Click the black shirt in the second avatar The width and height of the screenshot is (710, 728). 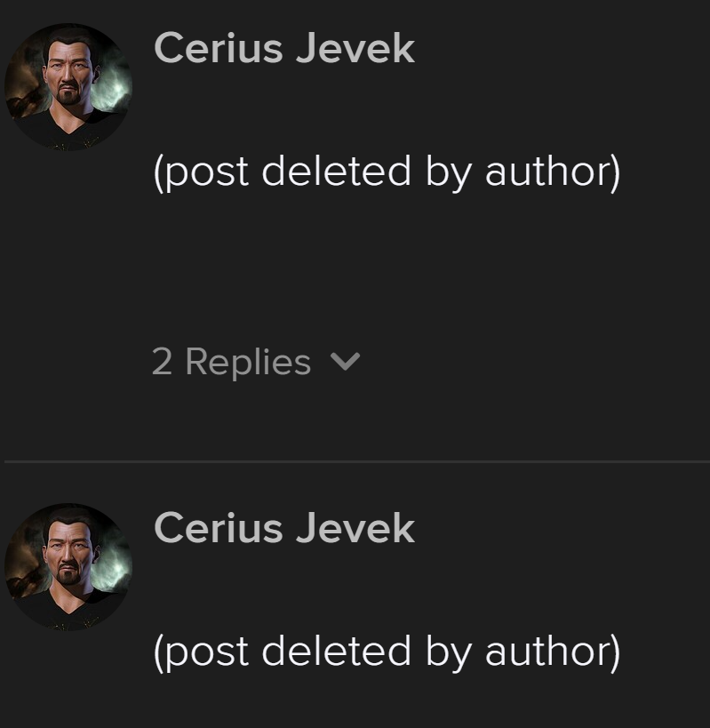69,612
